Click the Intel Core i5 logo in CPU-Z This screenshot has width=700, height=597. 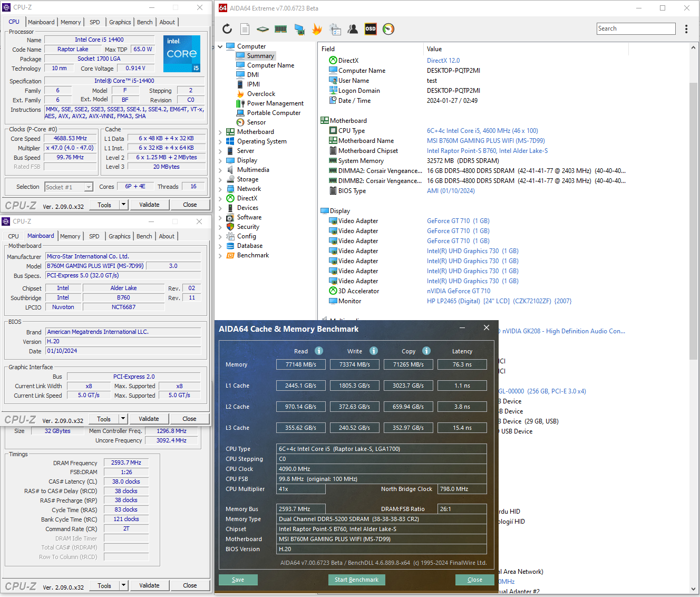182,54
